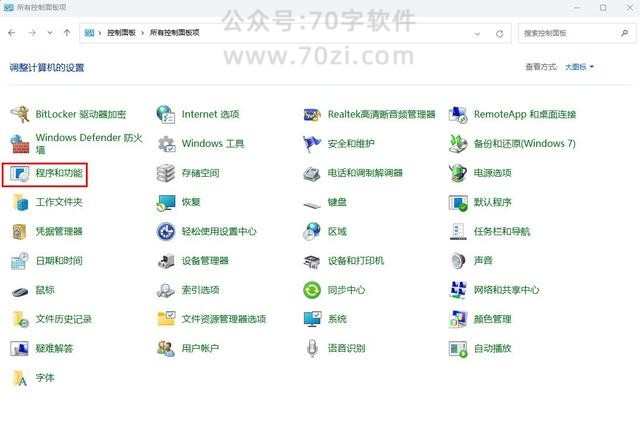Open 网络和共享中心 icon

pyautogui.click(x=458, y=290)
